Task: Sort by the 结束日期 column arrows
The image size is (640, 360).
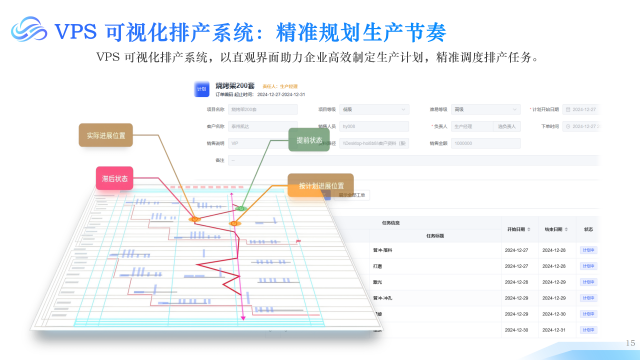Action: tap(566, 229)
